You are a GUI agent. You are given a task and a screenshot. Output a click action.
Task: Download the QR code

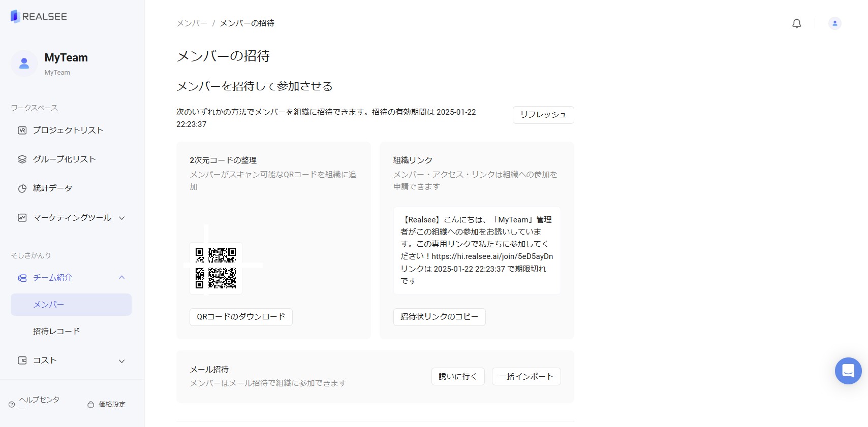tap(241, 317)
